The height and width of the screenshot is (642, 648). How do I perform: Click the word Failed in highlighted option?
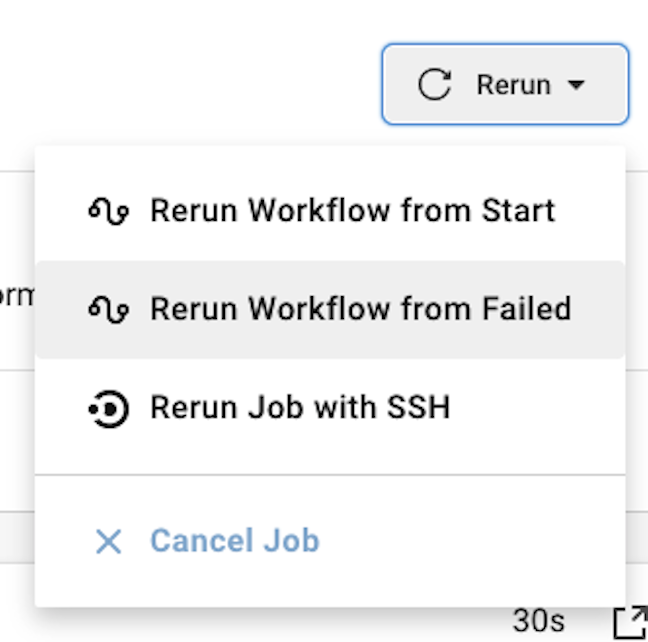click(527, 309)
